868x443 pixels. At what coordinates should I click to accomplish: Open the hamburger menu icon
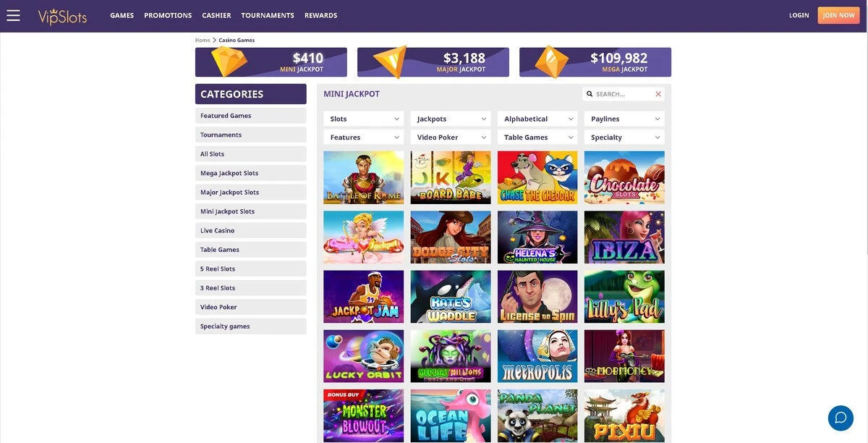[13, 15]
